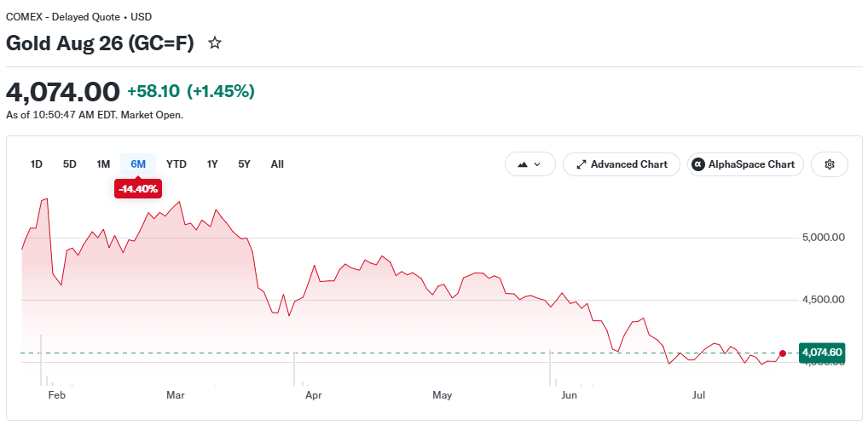Open chart settings gear icon
Viewport: 868px width, 425px height.
(x=830, y=164)
